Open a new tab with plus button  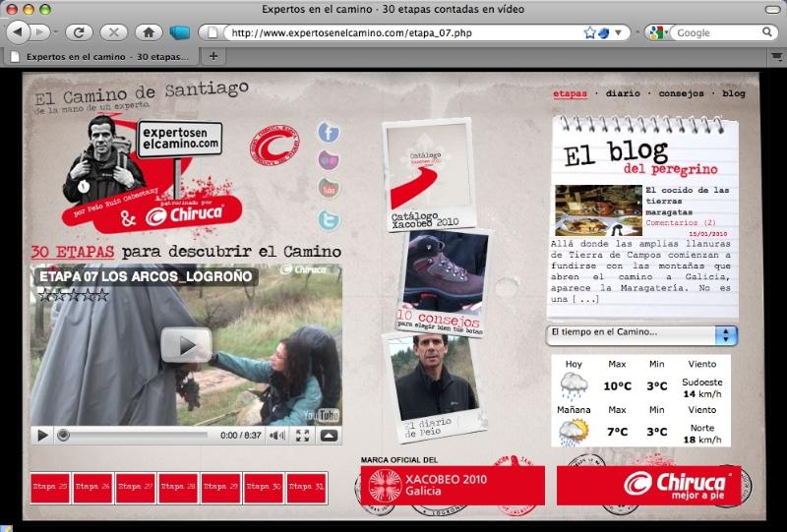click(213, 56)
